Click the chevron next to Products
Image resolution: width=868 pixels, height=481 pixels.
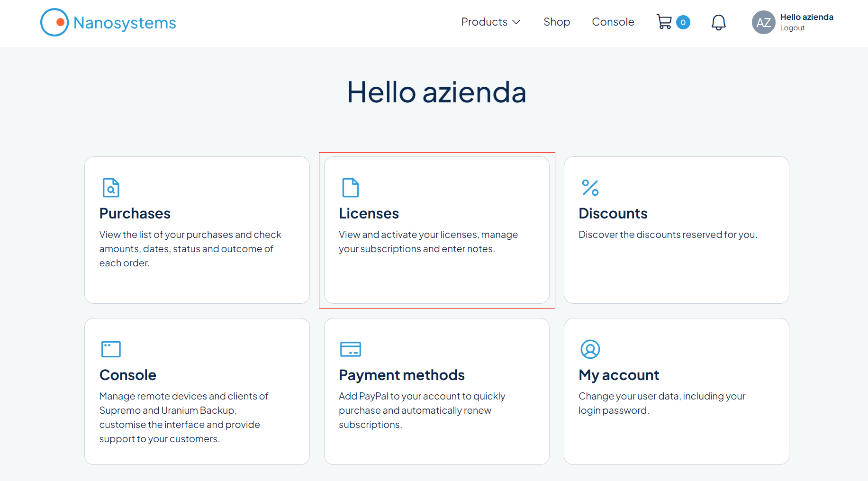[x=516, y=22]
